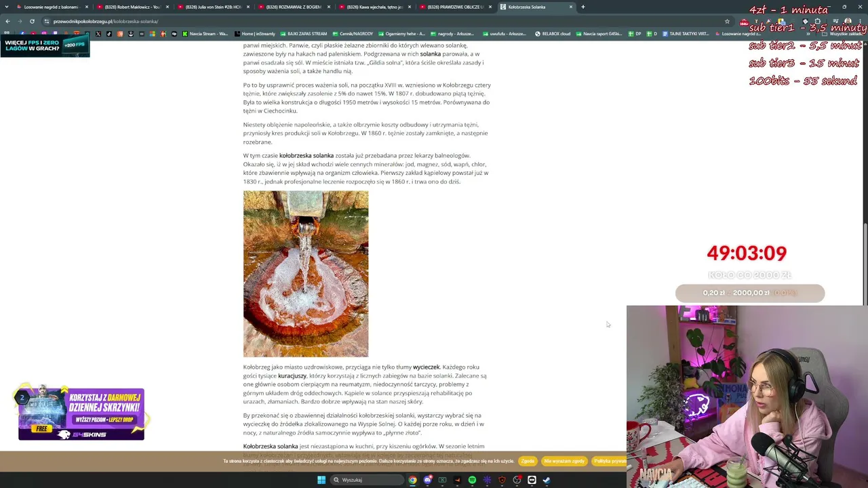Expand the hidden bookmarks chevron
Viewport: 868px width, 488px height.
(808, 33)
